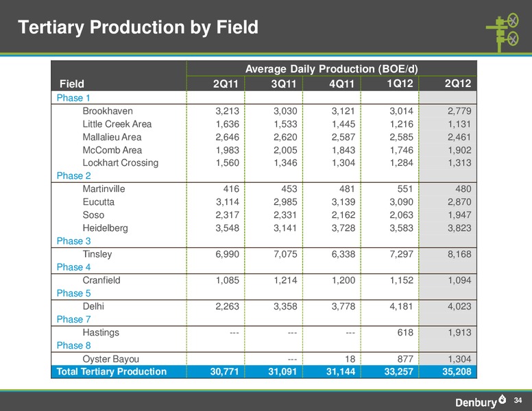This screenshot has width=532, height=411.
Task: Click Tinsley 3Q11 value 7,075
Action: pyautogui.click(x=285, y=254)
